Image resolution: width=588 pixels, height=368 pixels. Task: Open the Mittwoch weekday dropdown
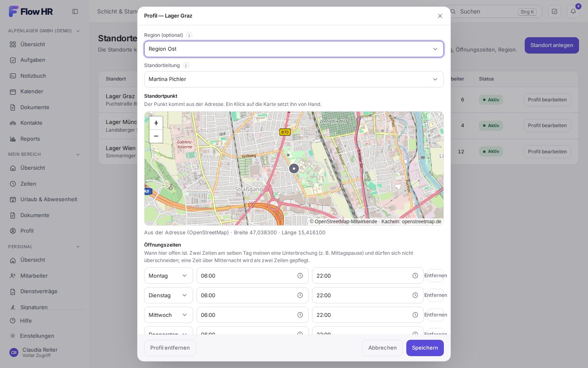point(169,315)
